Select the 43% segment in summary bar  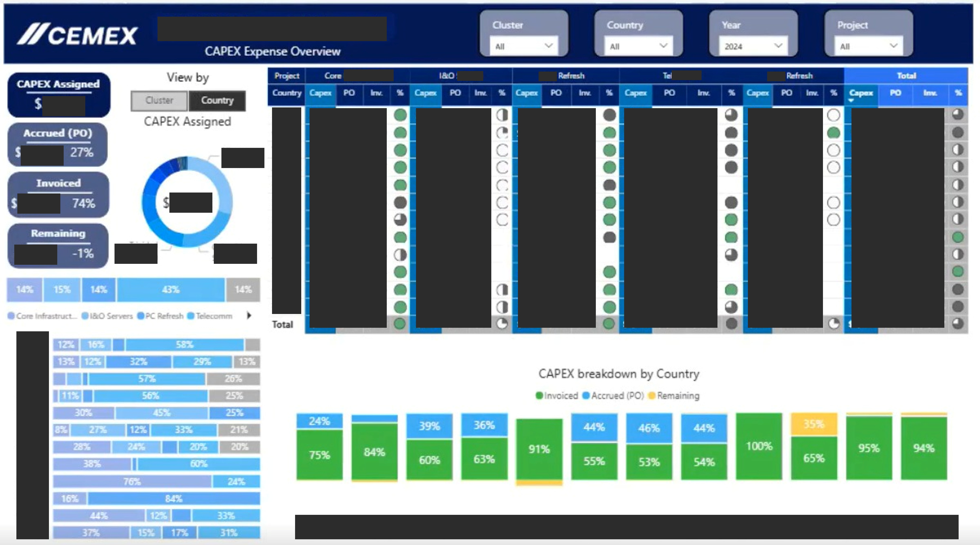click(x=171, y=290)
